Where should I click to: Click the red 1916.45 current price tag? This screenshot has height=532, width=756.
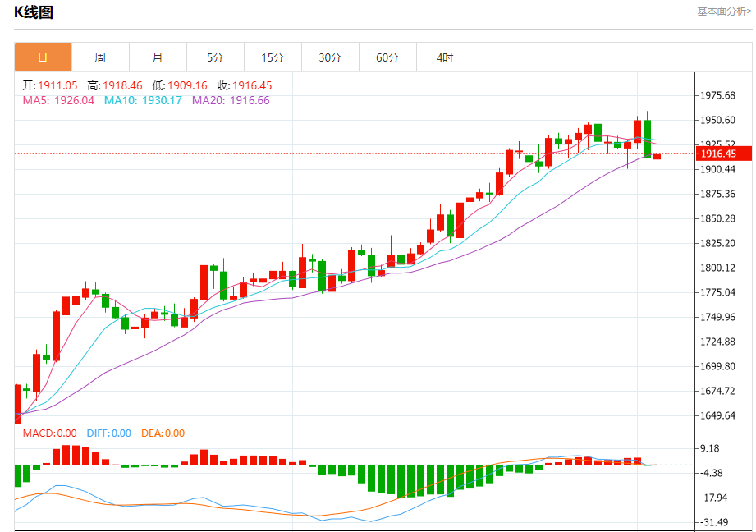click(x=724, y=154)
